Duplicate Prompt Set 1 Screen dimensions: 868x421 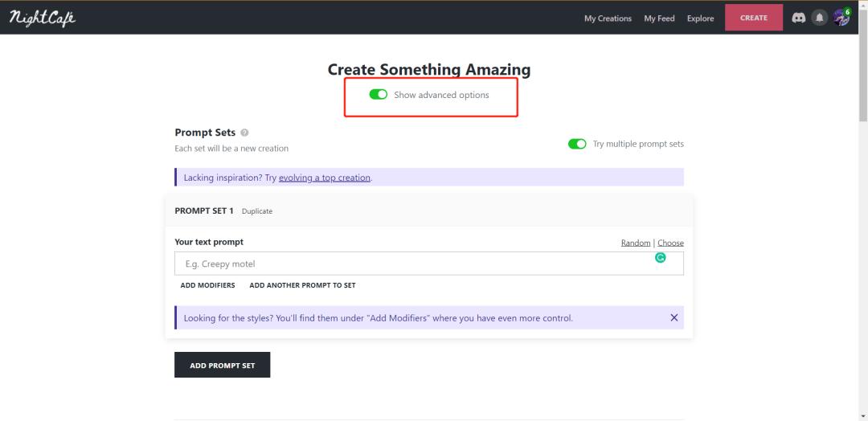tap(257, 211)
